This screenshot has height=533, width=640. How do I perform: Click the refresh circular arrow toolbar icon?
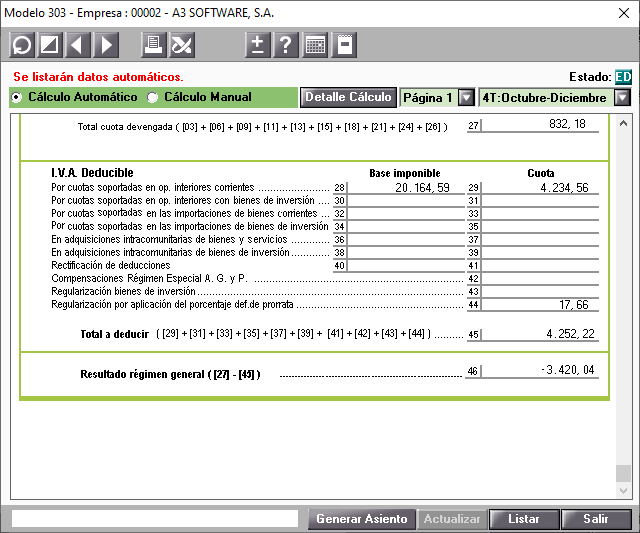pyautogui.click(x=22, y=44)
